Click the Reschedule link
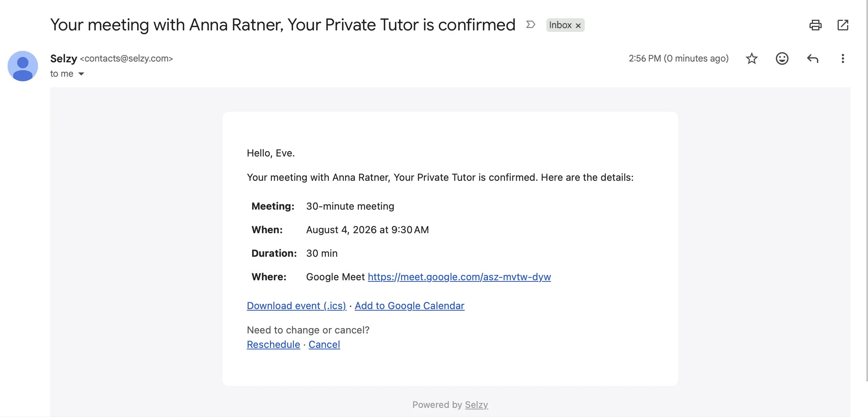The height and width of the screenshot is (417, 868). pos(273,344)
